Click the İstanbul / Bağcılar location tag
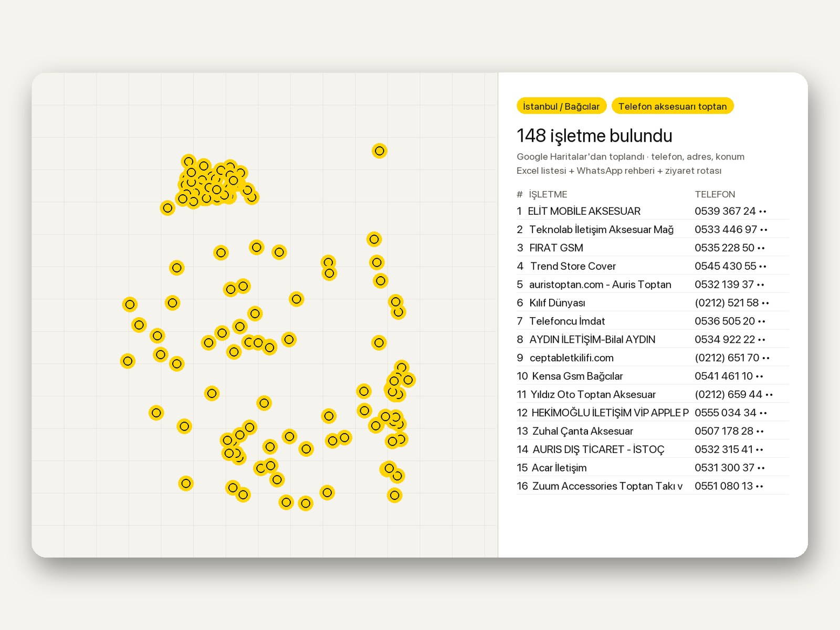Image resolution: width=840 pixels, height=630 pixels. coord(561,106)
